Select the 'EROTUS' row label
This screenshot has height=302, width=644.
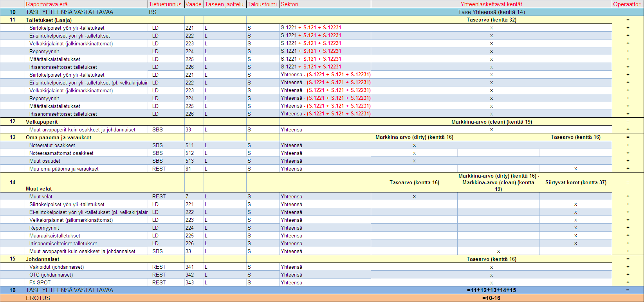(x=38, y=298)
